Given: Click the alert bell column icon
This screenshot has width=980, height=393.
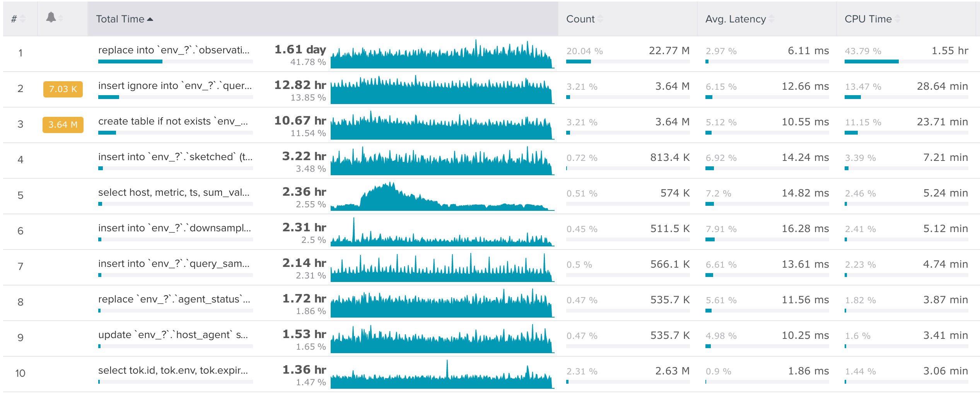Looking at the screenshot, I should (51, 17).
